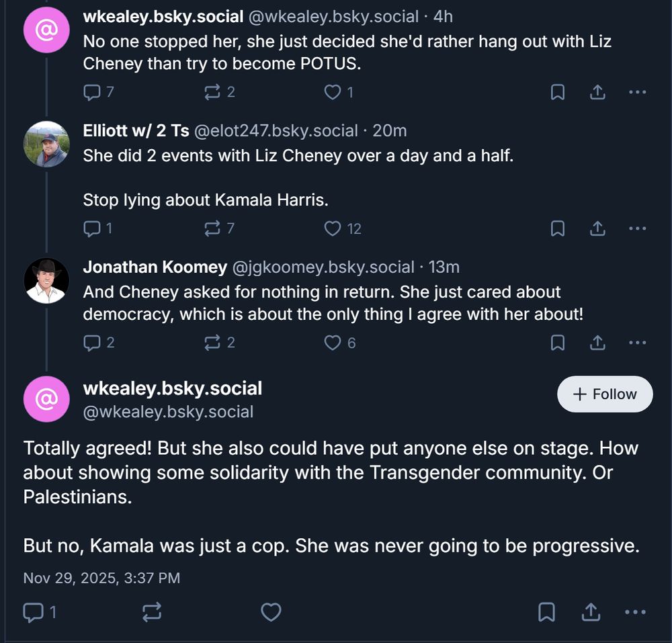The width and height of the screenshot is (672, 643).
Task: Open more options menu on Jonathan Koomey's post
Action: pyautogui.click(x=638, y=343)
